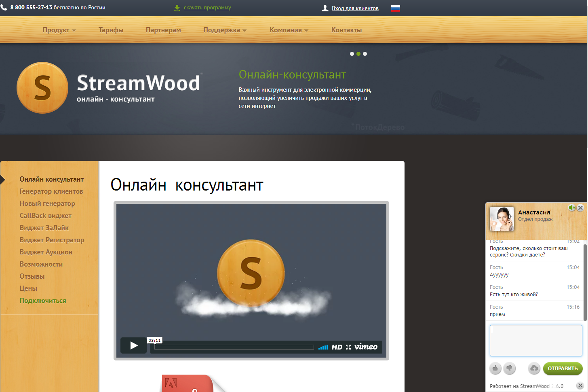
Task: Open 'Виджет Аукцион' sidebar item
Action: click(x=46, y=252)
